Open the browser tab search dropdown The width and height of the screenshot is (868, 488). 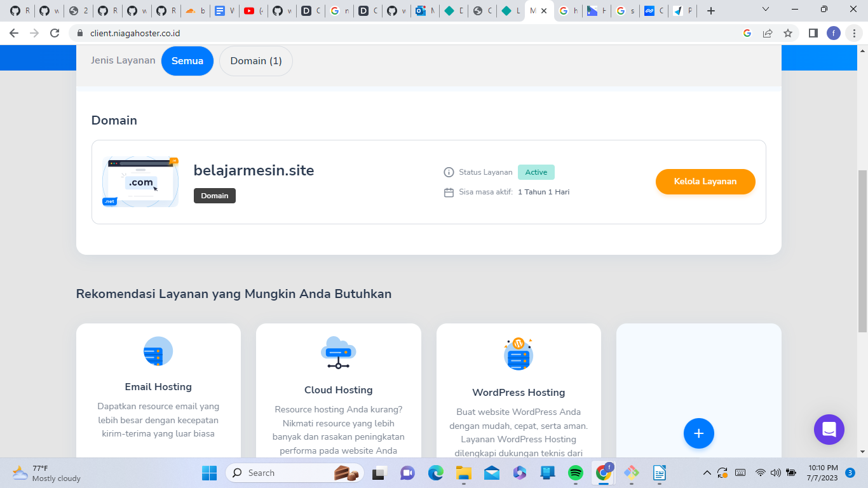tap(765, 10)
